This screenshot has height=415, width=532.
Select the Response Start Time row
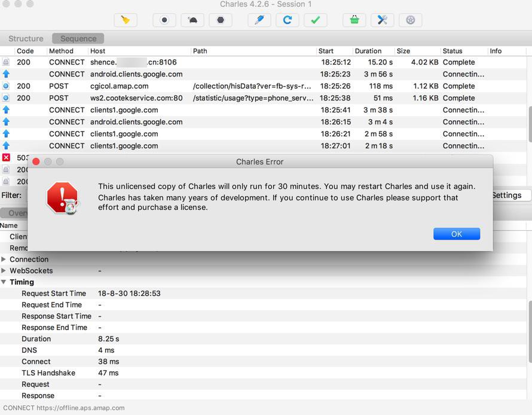coord(263,316)
